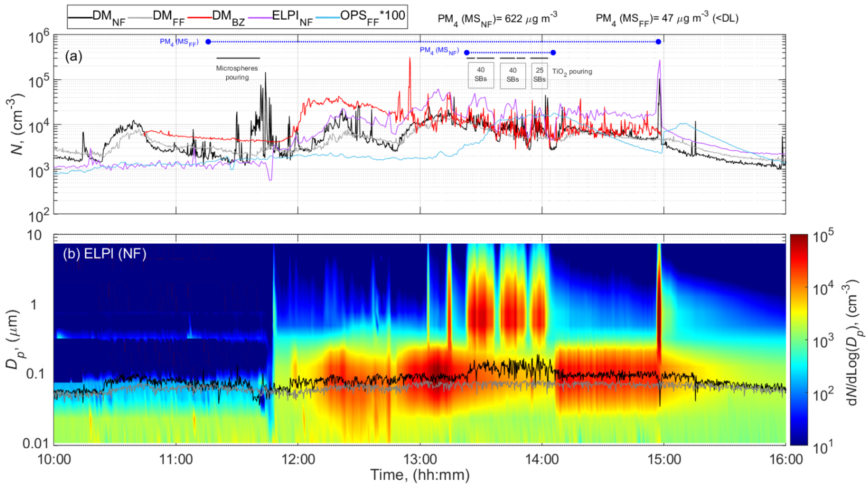
Task: Click the PM4 (MS FF) start marker dot
Action: pos(208,42)
